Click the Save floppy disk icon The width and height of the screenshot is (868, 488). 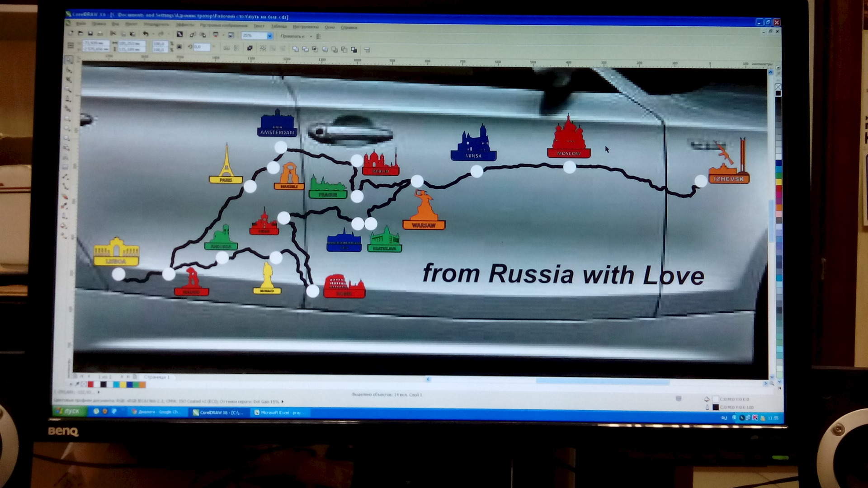click(x=90, y=33)
